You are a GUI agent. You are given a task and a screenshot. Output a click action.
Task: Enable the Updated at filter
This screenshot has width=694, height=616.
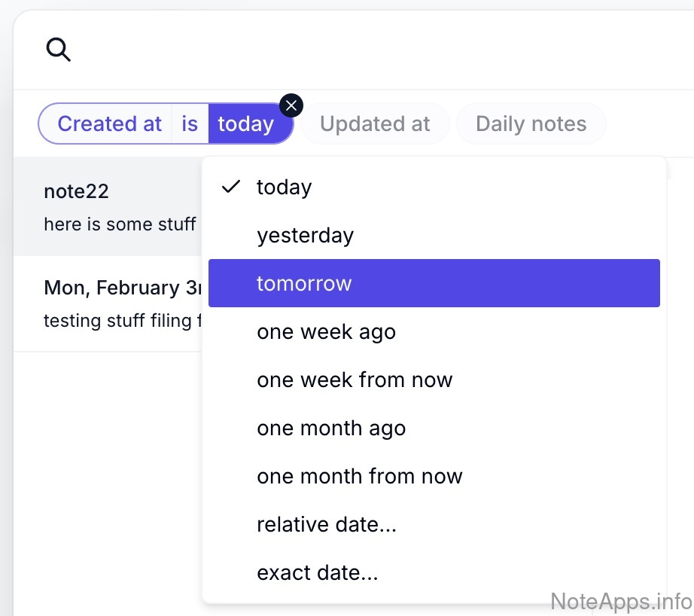[375, 124]
